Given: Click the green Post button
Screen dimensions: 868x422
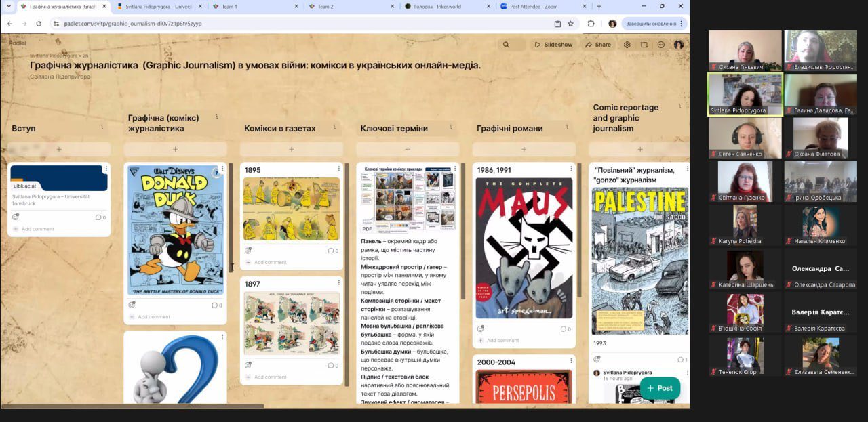Looking at the screenshot, I should pos(660,388).
